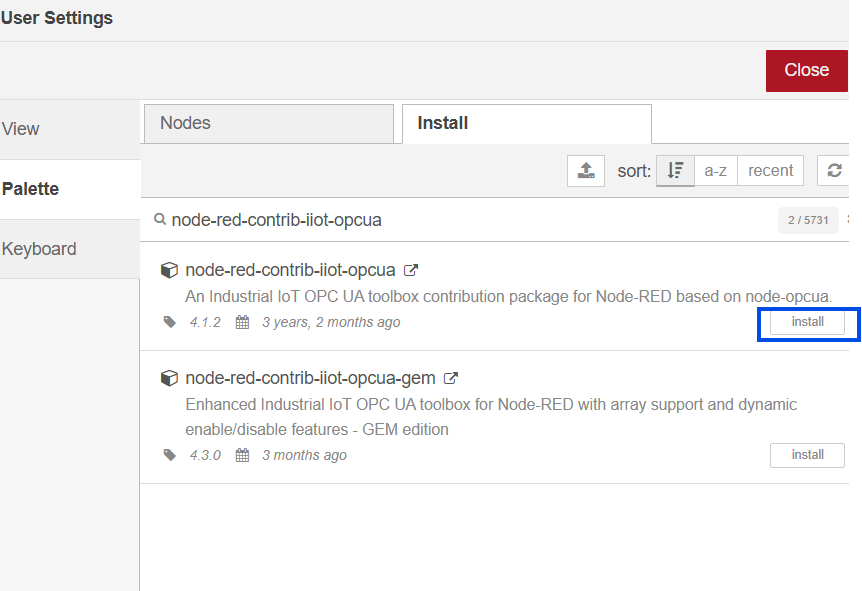Screen dimensions: 862x591
Task: Click the User Settings heading
Action: pyautogui.click(x=57, y=18)
